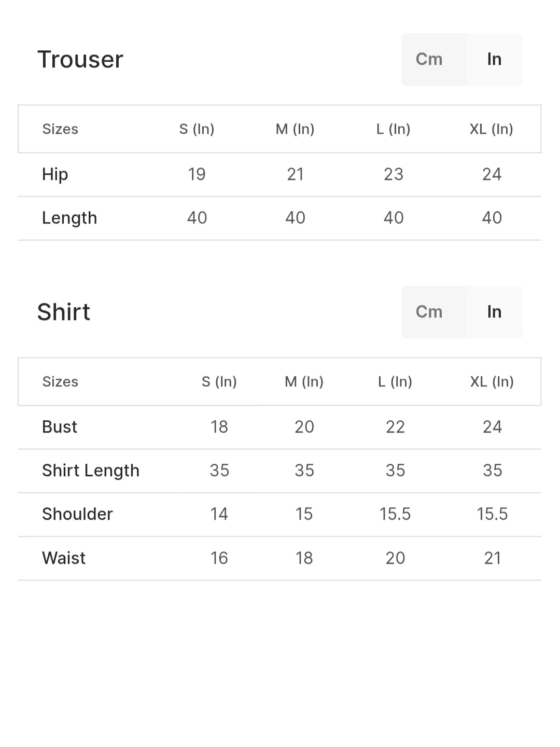Switch Shirt measurements to Cm
Viewport: 560px width, 747px height.
(x=429, y=312)
